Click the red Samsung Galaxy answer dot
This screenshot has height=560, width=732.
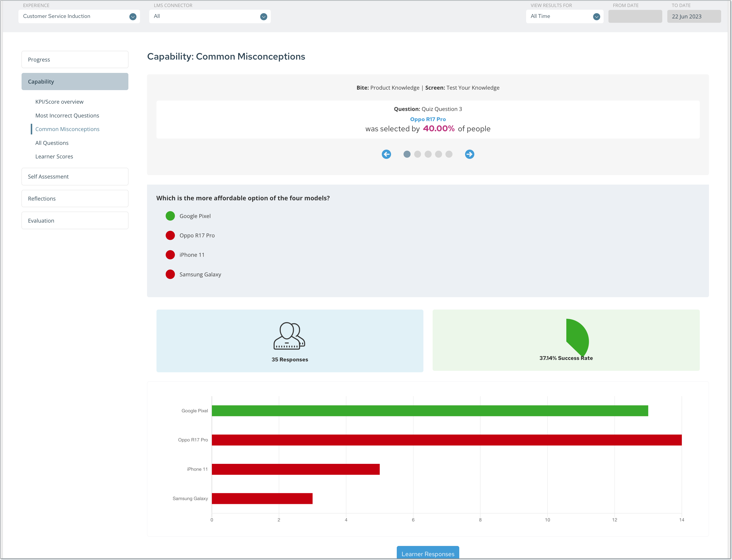170,274
